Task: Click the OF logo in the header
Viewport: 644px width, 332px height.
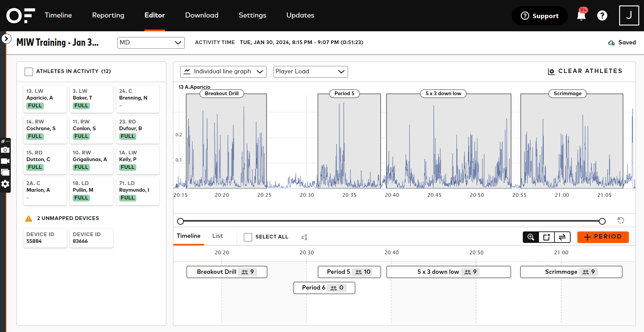Action: tap(21, 15)
